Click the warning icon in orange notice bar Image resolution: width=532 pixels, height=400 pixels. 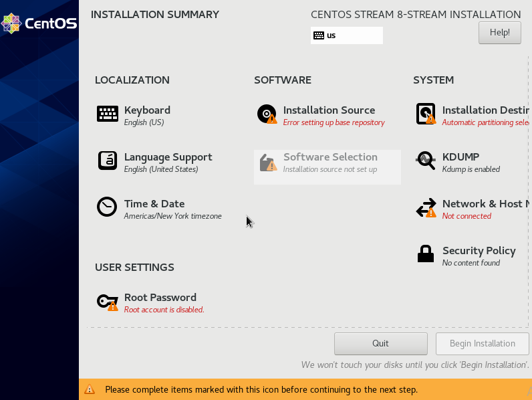pyautogui.click(x=90, y=389)
